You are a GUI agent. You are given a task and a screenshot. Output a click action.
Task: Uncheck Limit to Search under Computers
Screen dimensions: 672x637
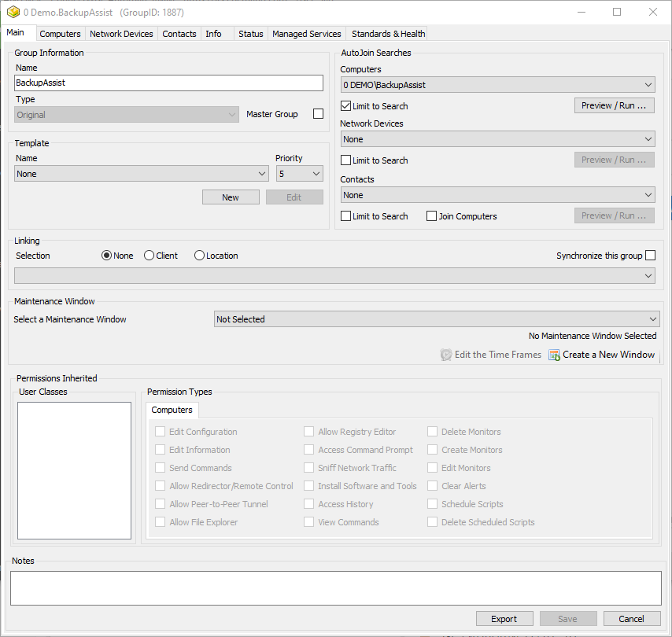pos(346,106)
